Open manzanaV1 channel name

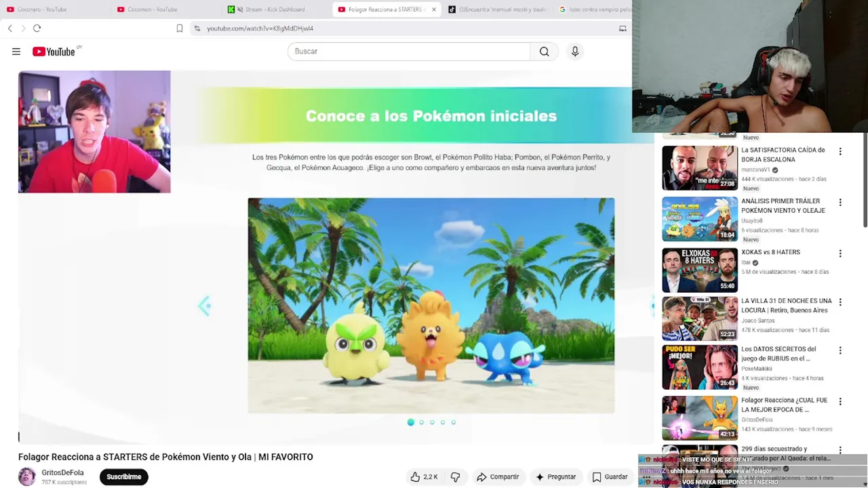pos(755,170)
